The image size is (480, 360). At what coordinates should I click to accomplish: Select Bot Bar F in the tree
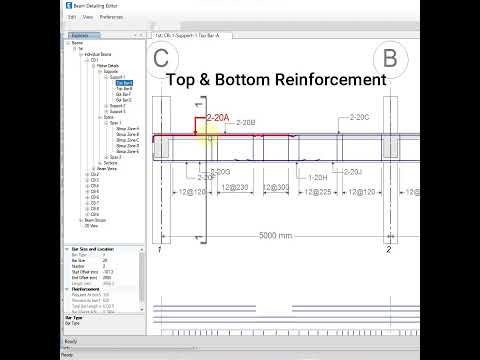pos(124,94)
